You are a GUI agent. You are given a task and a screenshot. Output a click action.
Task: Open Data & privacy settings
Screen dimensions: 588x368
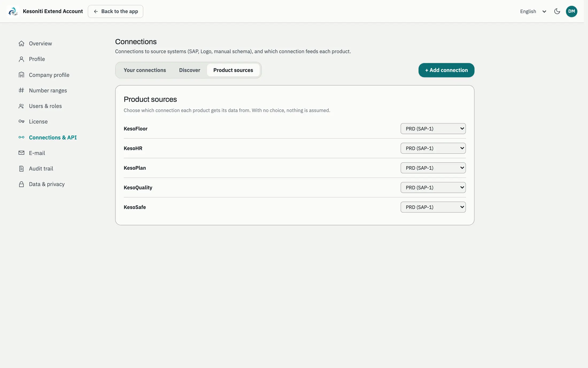click(x=47, y=184)
